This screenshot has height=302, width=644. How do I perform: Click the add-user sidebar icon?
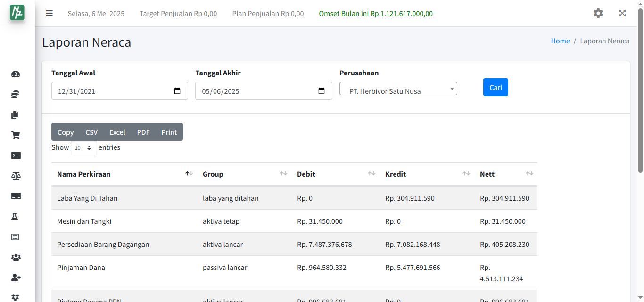point(16,278)
